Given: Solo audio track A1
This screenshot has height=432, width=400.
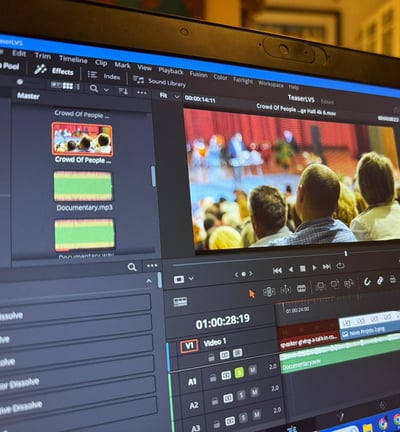Looking at the screenshot, I should click(x=239, y=372).
